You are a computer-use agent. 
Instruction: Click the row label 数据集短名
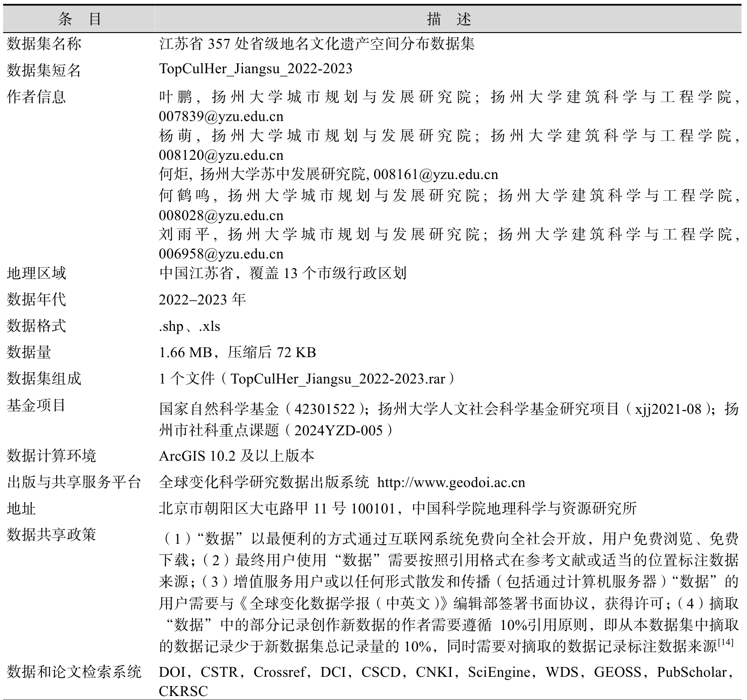pos(44,70)
